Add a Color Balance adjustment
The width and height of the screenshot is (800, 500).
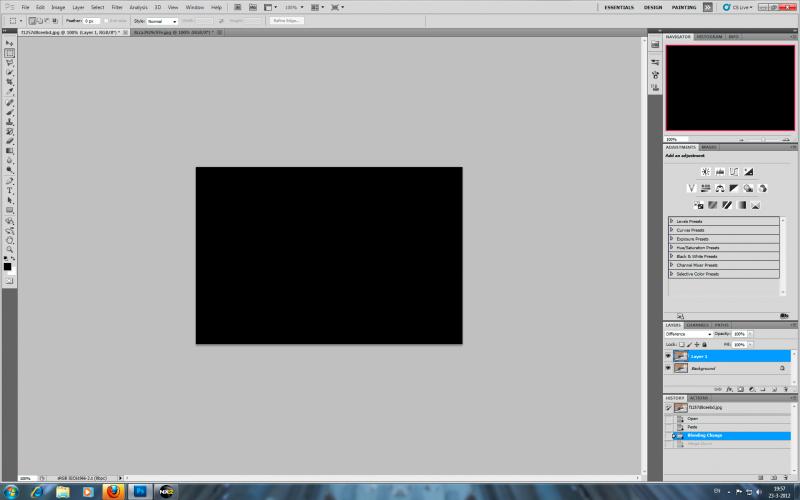point(719,188)
